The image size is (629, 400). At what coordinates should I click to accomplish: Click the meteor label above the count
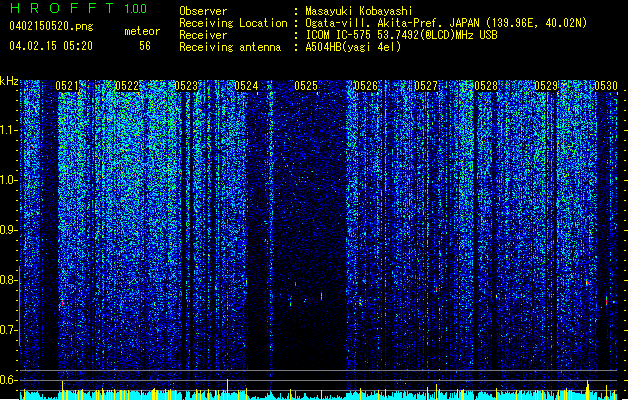[142, 31]
